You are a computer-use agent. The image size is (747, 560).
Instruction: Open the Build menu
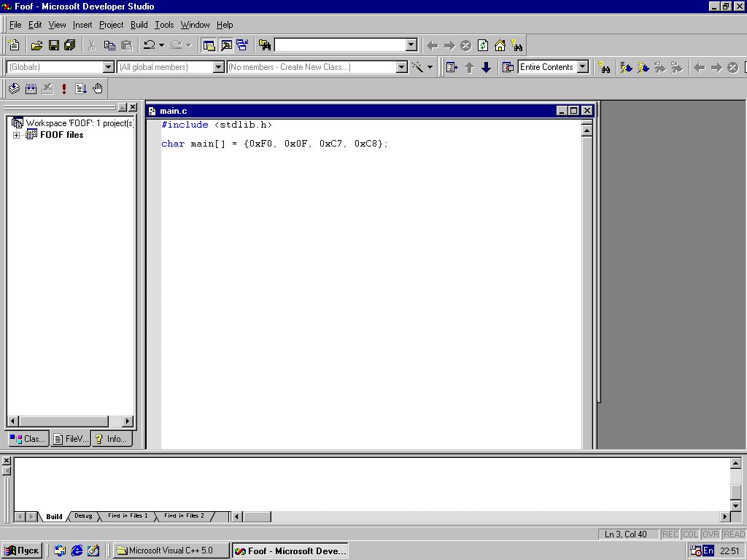pos(139,25)
